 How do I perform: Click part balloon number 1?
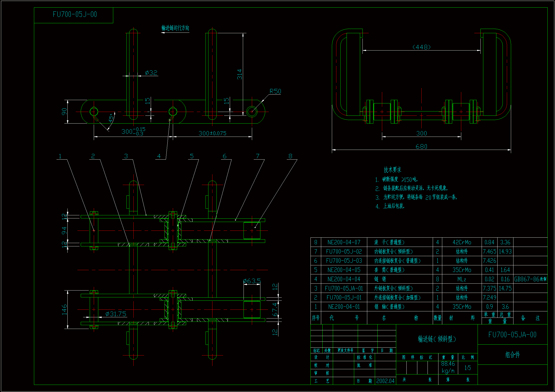(60, 156)
